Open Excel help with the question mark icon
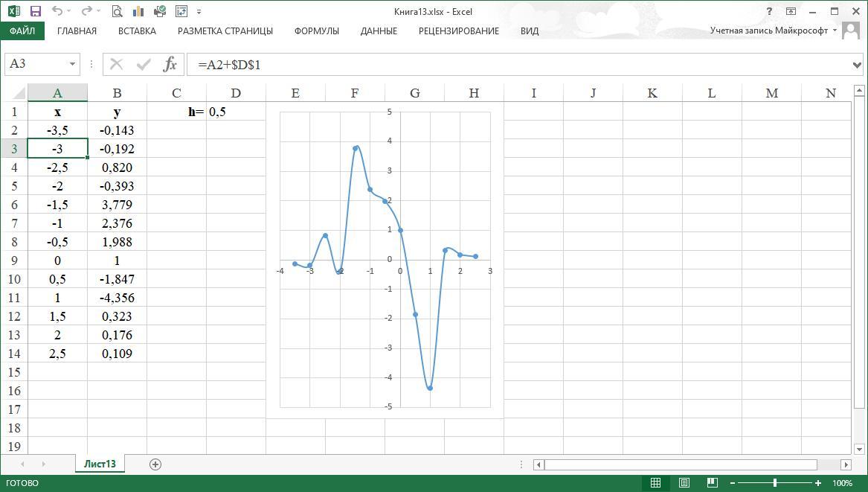 point(769,11)
